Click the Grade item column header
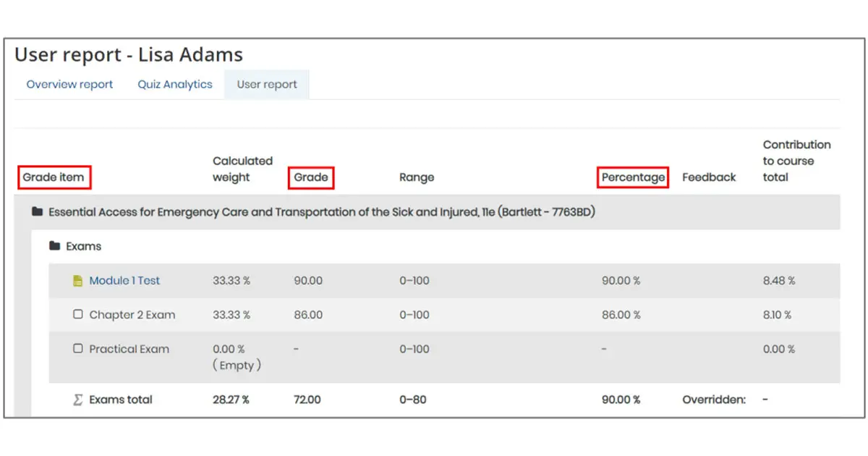Image resolution: width=868 pixels, height=456 pixels. coord(54,177)
